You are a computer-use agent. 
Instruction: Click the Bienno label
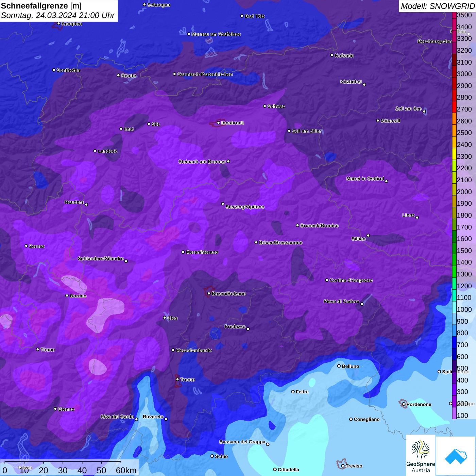click(66, 409)
